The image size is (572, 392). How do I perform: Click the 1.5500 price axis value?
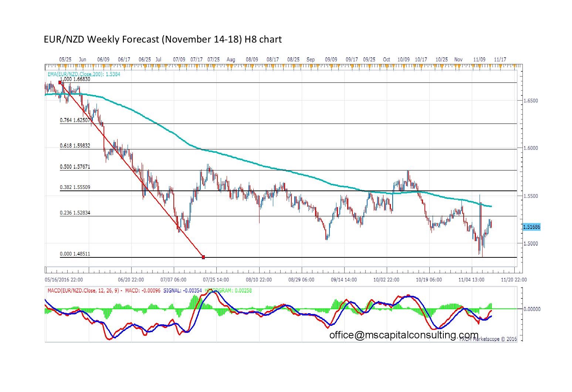coord(531,196)
